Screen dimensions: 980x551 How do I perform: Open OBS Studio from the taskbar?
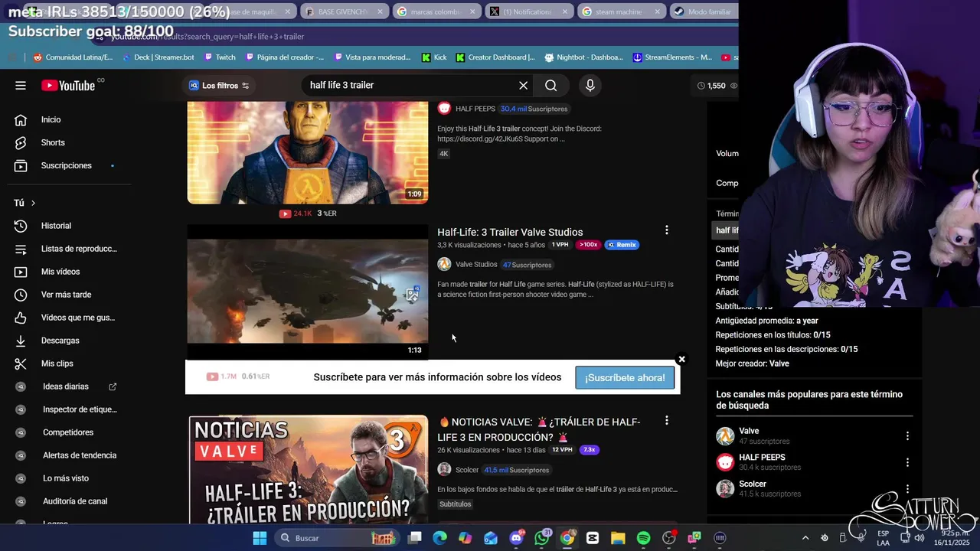tap(669, 538)
